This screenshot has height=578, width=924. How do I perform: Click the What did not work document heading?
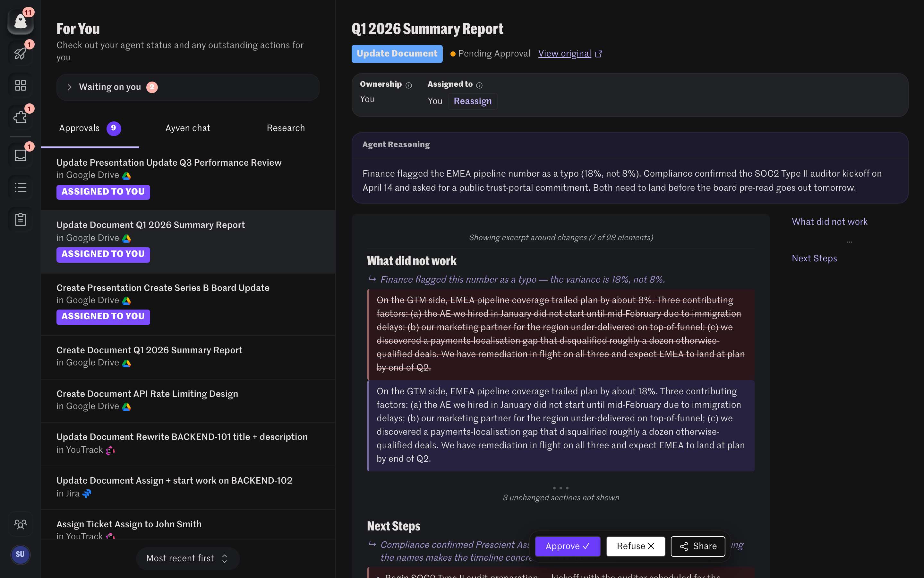412,261
